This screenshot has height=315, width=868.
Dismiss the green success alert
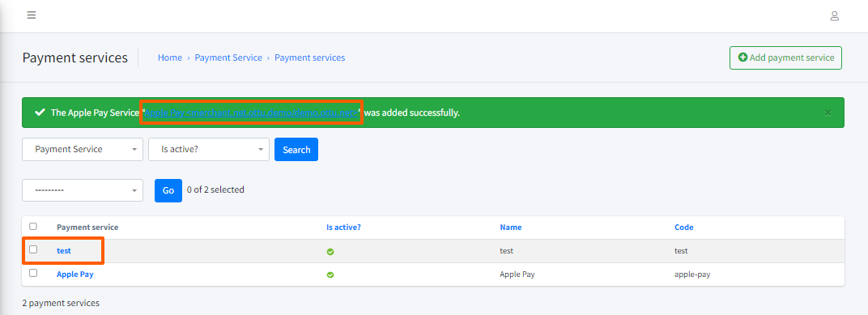[828, 113]
